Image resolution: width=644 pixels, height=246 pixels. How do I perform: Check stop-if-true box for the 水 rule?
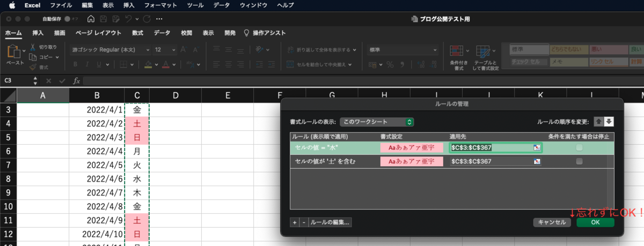[x=579, y=147]
